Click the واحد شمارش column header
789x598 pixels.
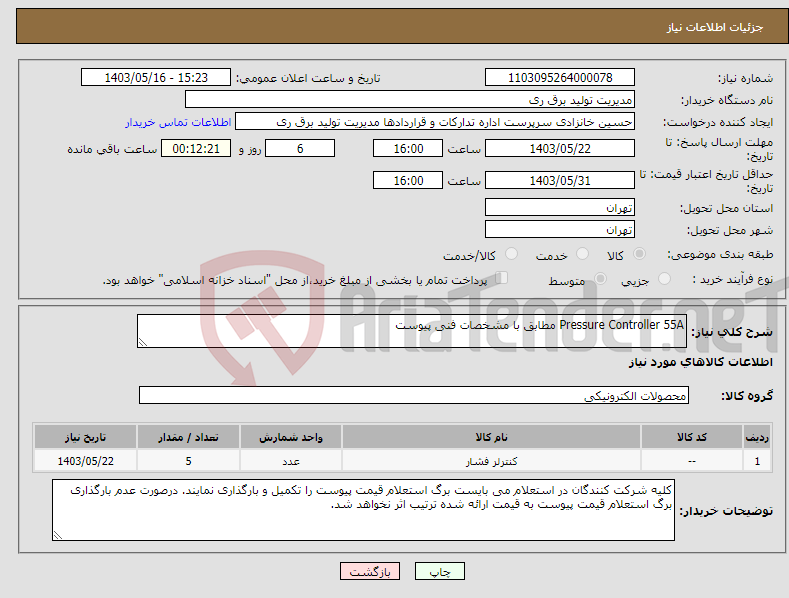pyautogui.click(x=291, y=437)
